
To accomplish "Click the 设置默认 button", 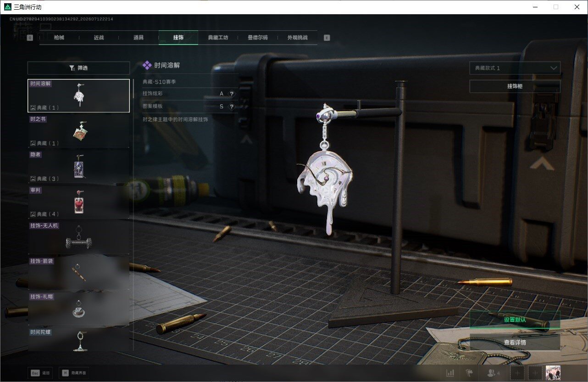I will [515, 320].
